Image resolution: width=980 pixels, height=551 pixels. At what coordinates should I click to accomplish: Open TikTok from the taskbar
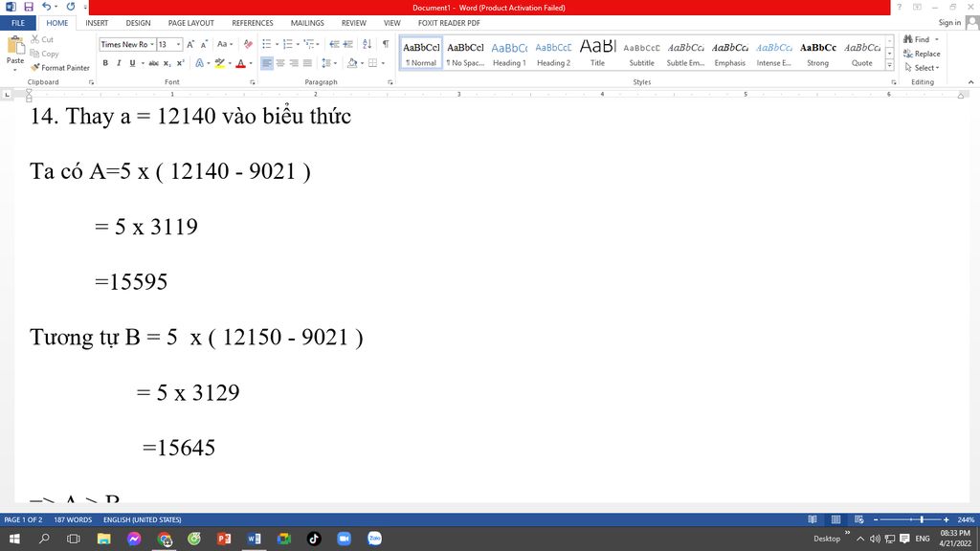(x=314, y=539)
